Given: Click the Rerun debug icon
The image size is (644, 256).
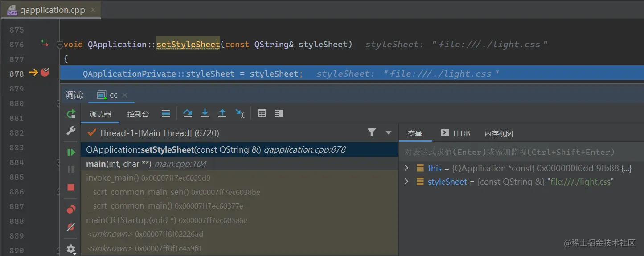Looking at the screenshot, I should point(71,114).
